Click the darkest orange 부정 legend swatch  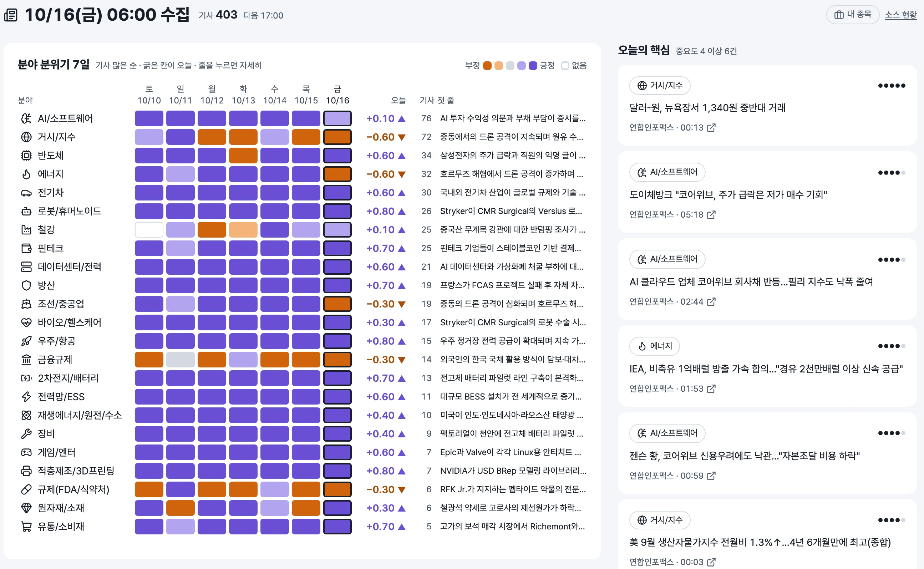pos(487,66)
